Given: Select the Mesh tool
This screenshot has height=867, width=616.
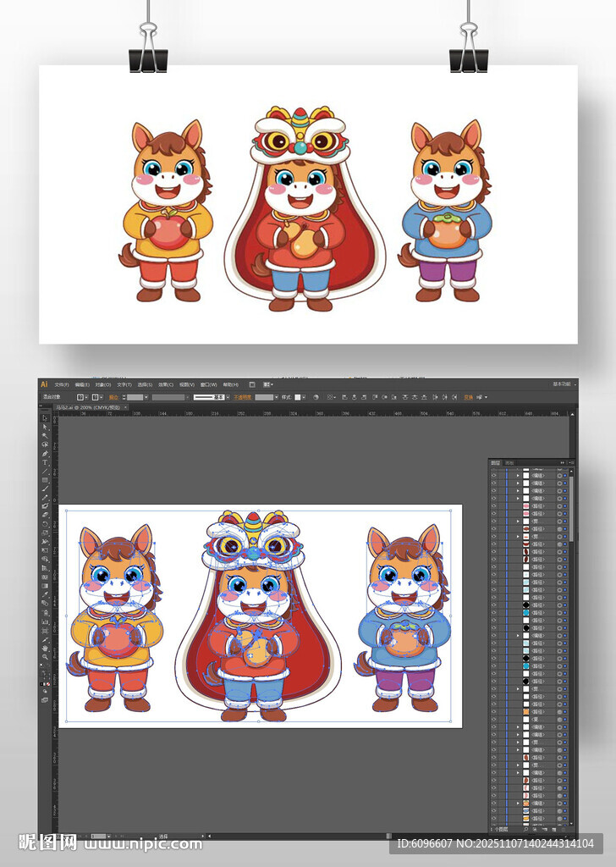Looking at the screenshot, I should pos(45,577).
